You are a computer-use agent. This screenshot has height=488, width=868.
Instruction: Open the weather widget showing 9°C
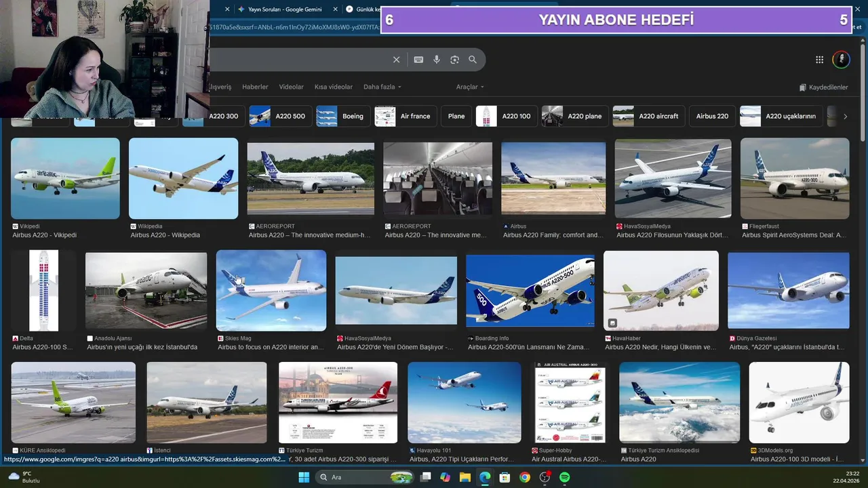[24, 477]
